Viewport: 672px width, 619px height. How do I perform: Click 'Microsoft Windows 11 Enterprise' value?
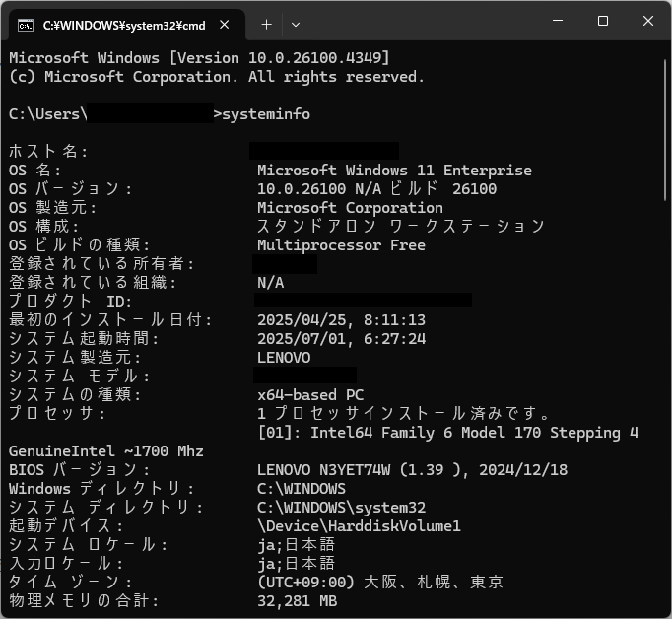pyautogui.click(x=394, y=171)
